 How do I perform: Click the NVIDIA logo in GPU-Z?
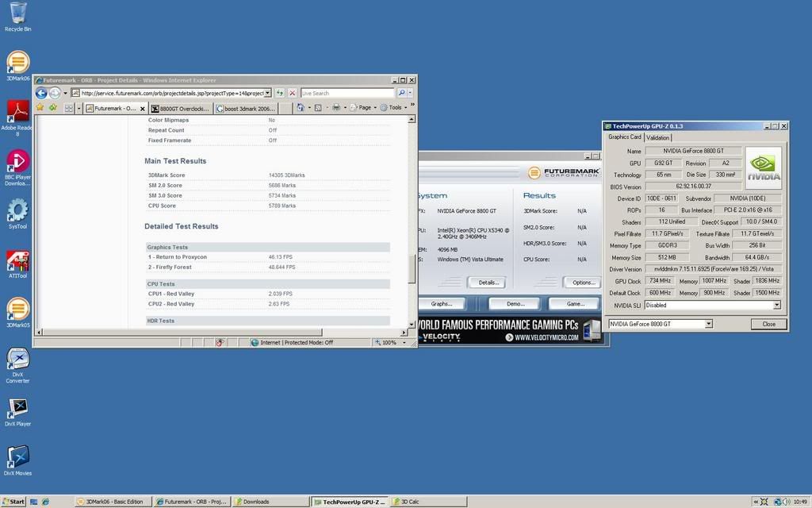pos(764,168)
